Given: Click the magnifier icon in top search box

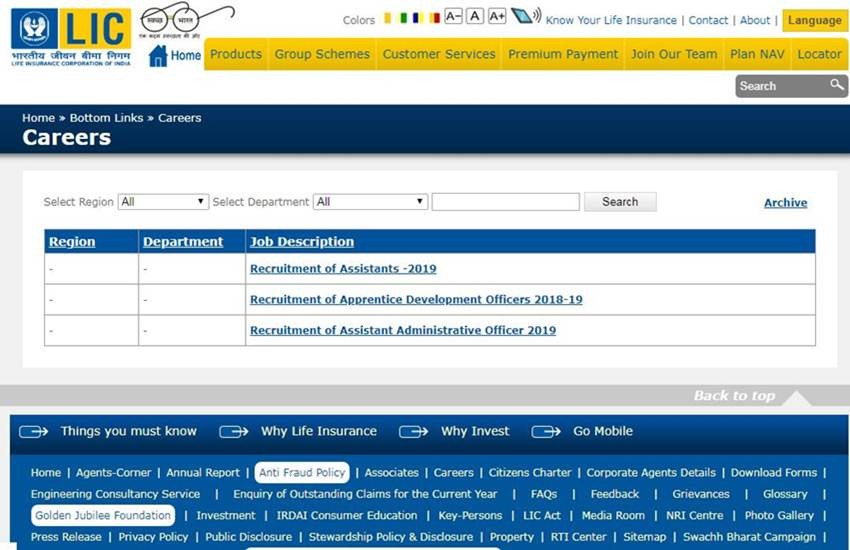Looking at the screenshot, I should pyautogui.click(x=836, y=85).
